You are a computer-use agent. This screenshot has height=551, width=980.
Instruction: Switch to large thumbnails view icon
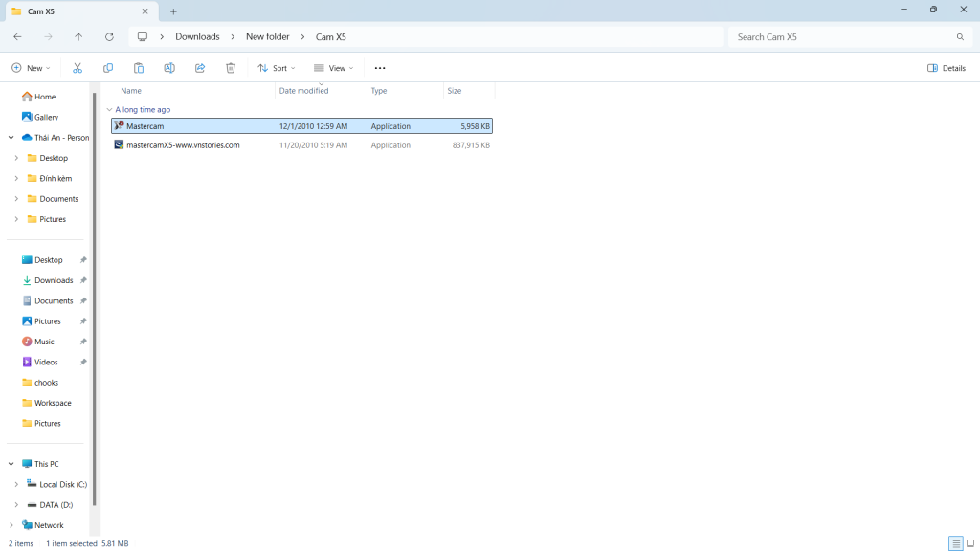click(970, 543)
